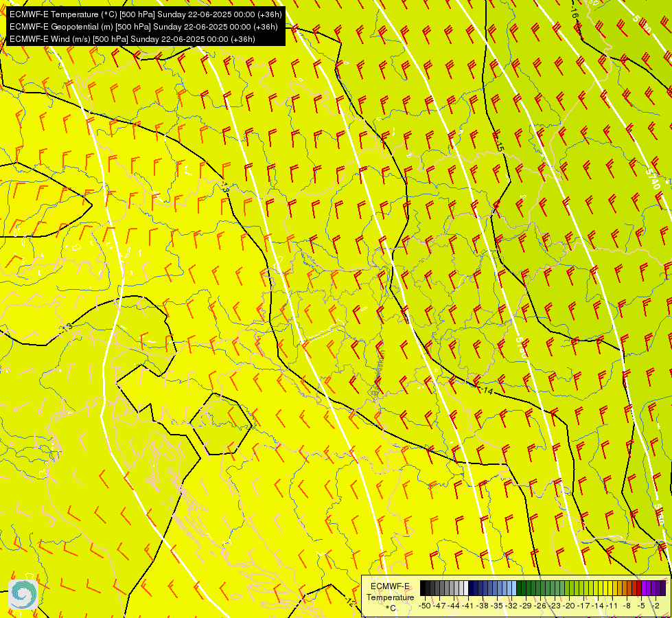Click the -26 legend tick label
Screen dimensions: 672x618
tap(540, 606)
